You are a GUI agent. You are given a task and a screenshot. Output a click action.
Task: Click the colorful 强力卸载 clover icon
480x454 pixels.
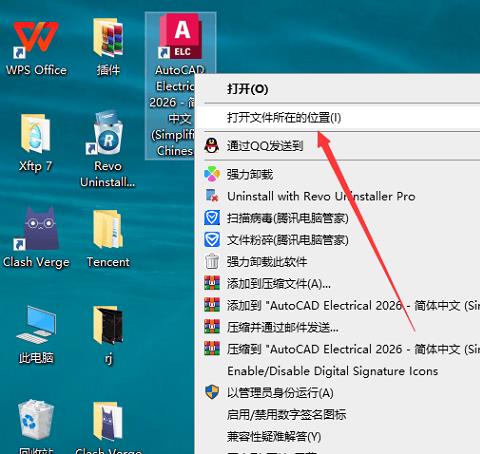pos(212,174)
